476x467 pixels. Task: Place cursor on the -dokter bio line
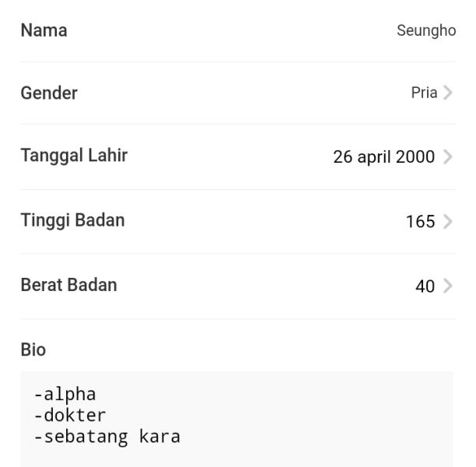click(70, 416)
